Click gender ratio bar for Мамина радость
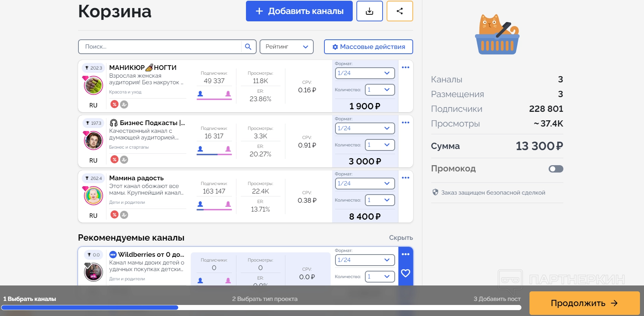 pos(214,209)
